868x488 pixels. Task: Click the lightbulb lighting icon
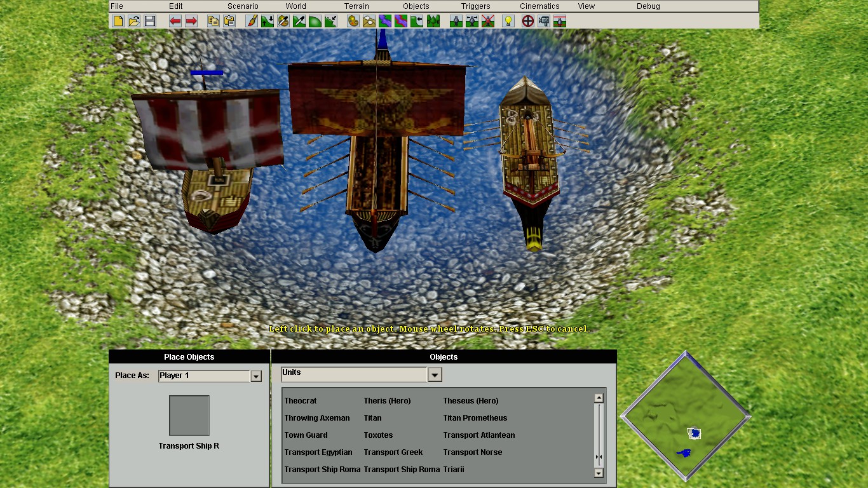(508, 21)
